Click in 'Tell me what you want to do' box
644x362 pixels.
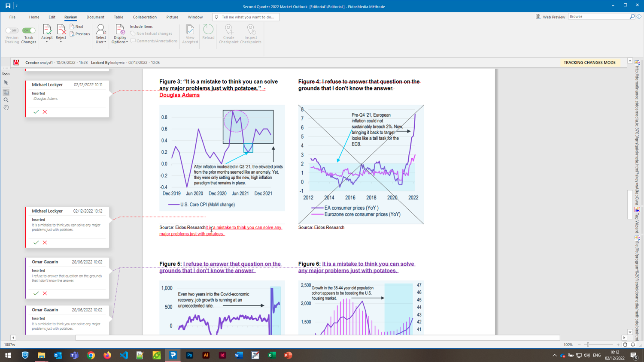tap(246, 17)
